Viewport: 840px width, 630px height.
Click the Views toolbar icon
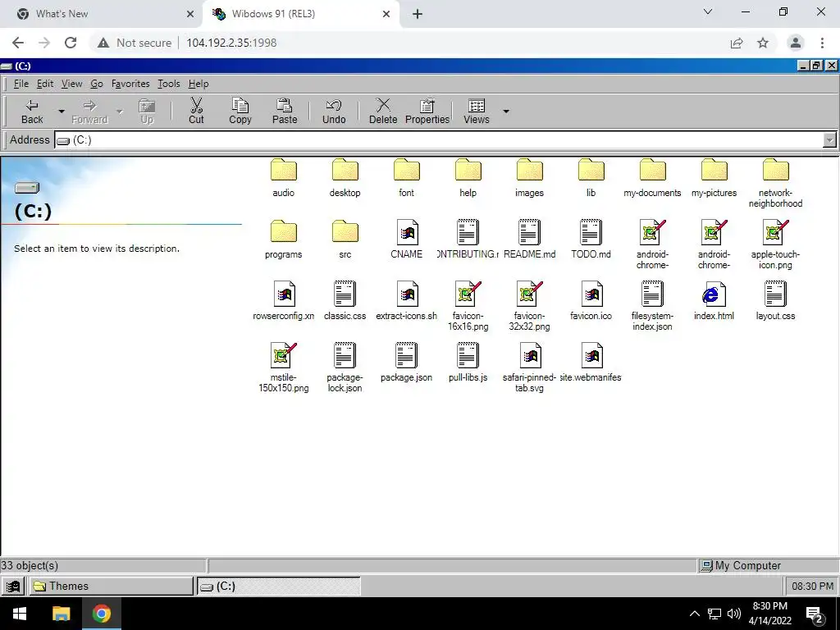[x=477, y=105]
